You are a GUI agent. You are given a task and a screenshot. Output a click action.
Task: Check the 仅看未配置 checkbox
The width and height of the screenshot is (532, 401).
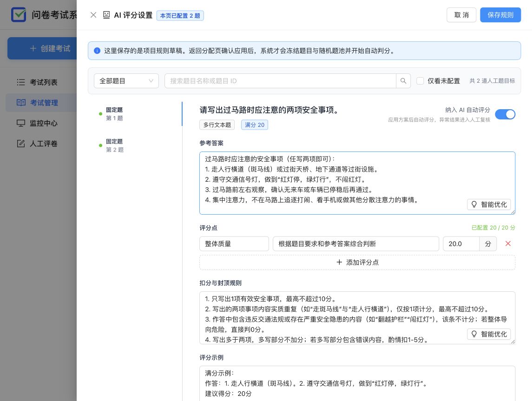(x=420, y=81)
